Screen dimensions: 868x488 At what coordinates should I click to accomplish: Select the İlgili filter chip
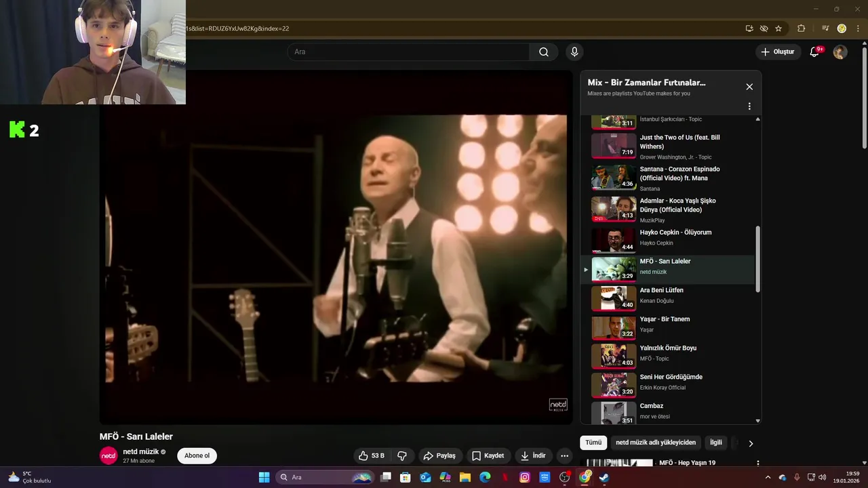point(716,443)
